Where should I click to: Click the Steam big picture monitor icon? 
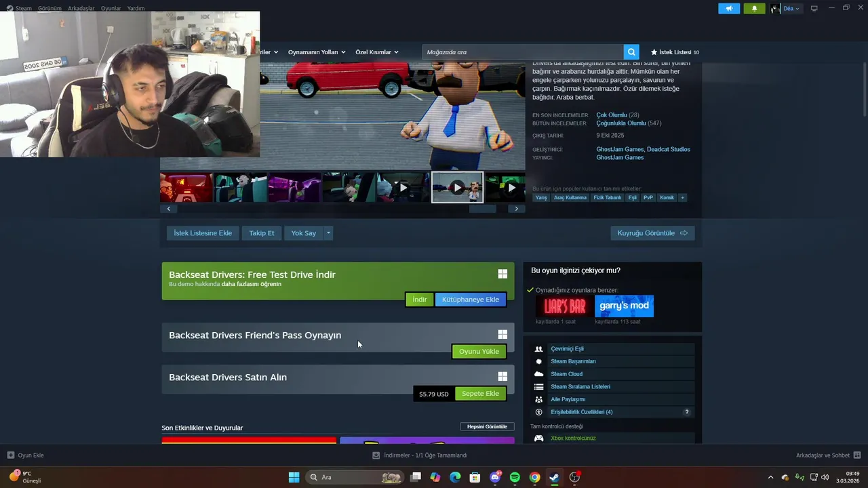click(x=814, y=8)
